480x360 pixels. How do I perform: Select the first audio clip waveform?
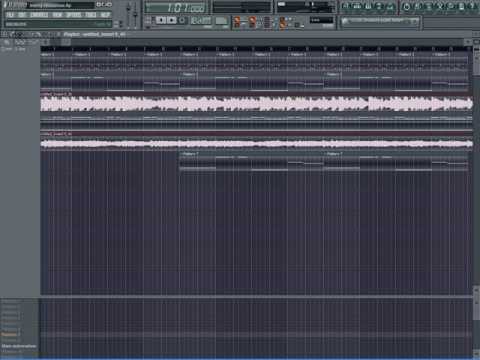(256, 104)
